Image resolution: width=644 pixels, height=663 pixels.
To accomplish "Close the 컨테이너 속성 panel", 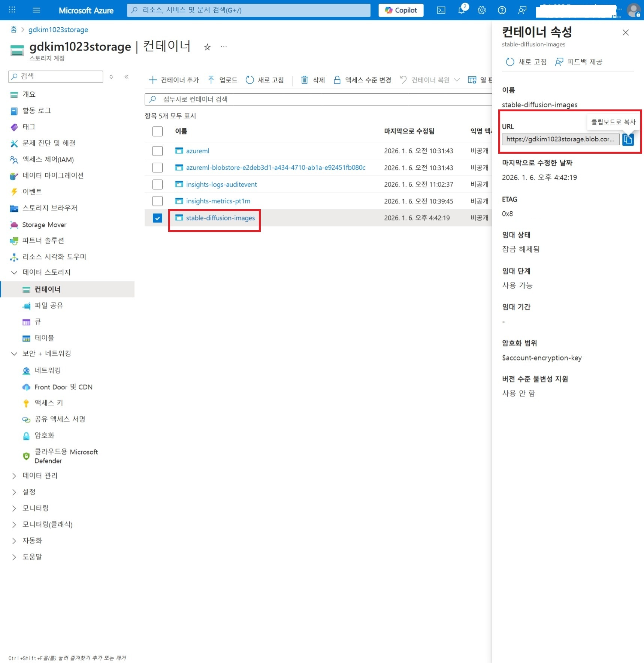I will click(x=625, y=33).
